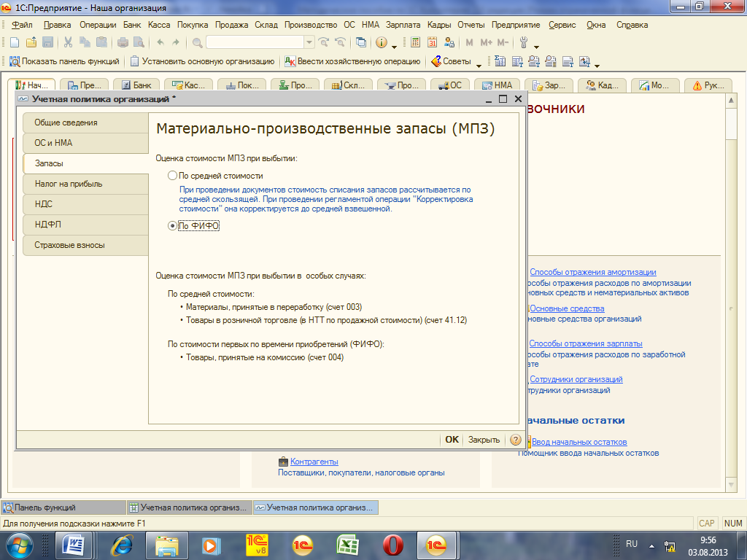Click the Copy icon in toolbar

click(85, 42)
